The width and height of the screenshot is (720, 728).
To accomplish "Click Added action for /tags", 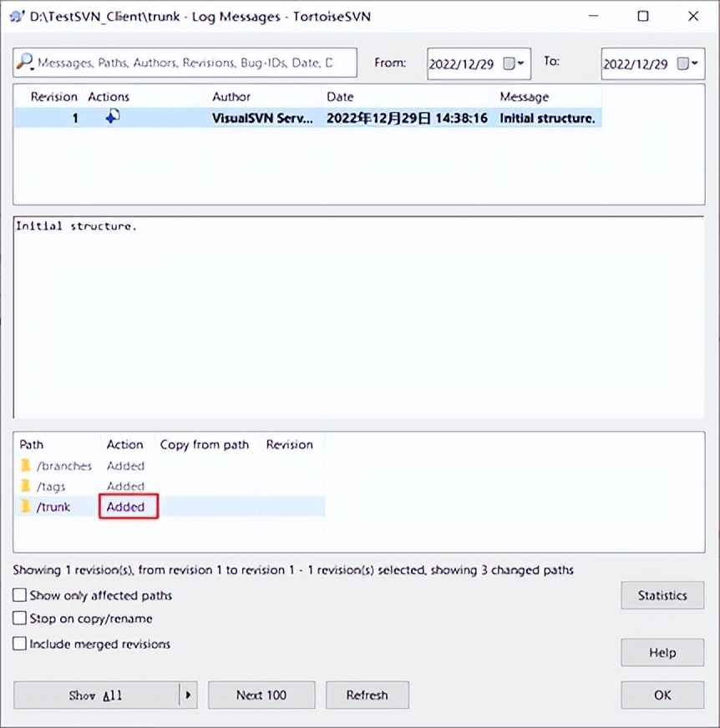I will [x=125, y=486].
